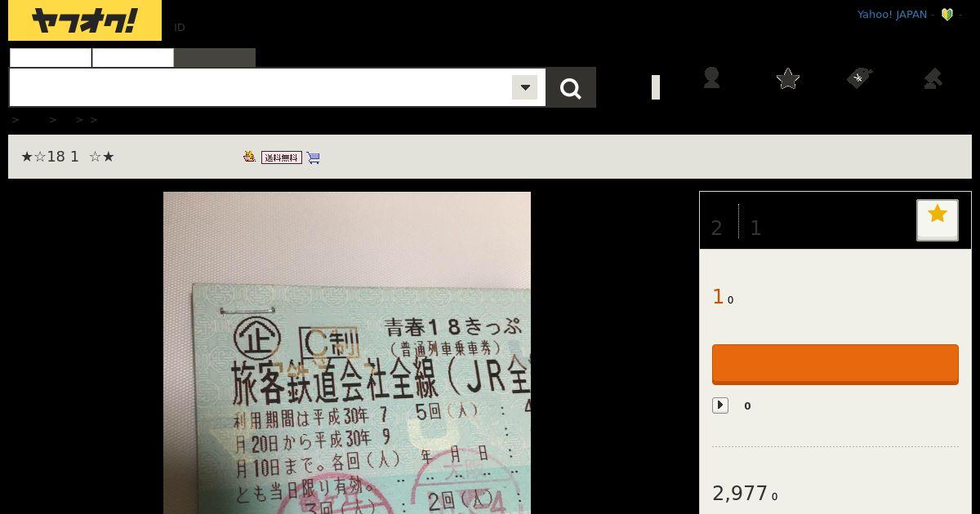Viewport: 980px width, 514px height.
Task: Click the price tag selling icon
Action: (x=860, y=78)
